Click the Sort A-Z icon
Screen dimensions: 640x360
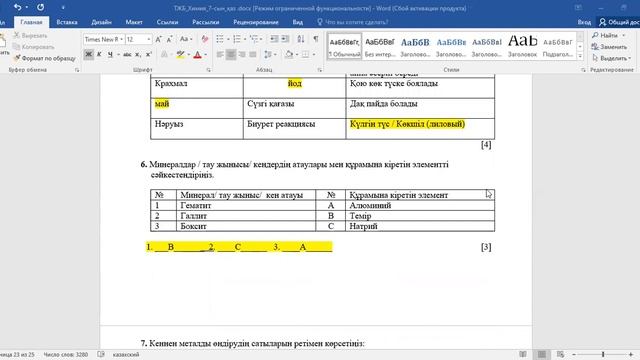tap(301, 39)
